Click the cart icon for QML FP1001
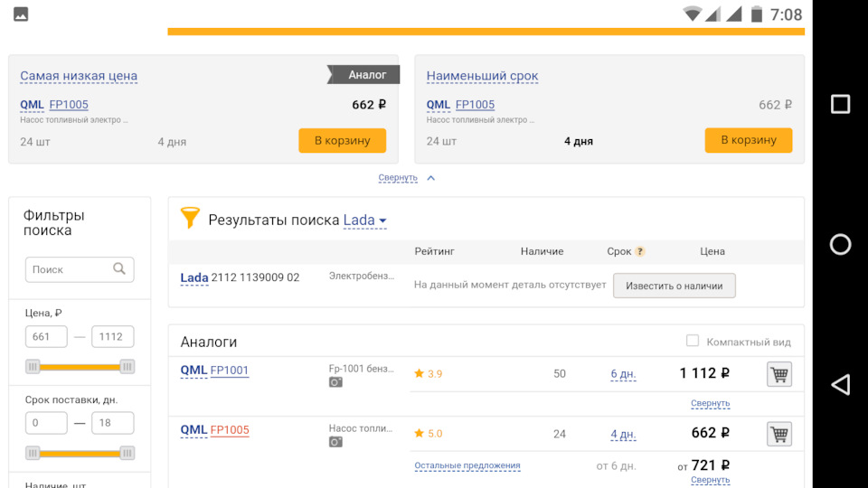Image resolution: width=868 pixels, height=488 pixels. (778, 374)
